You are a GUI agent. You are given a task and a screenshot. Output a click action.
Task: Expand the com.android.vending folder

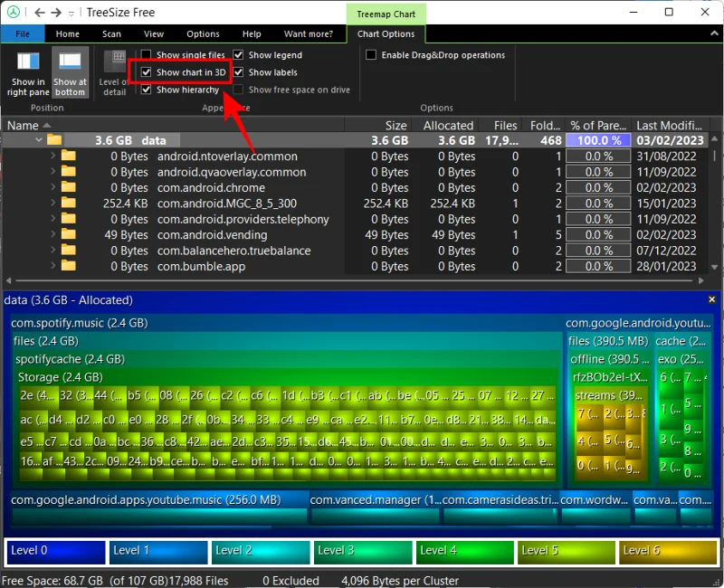(x=52, y=234)
